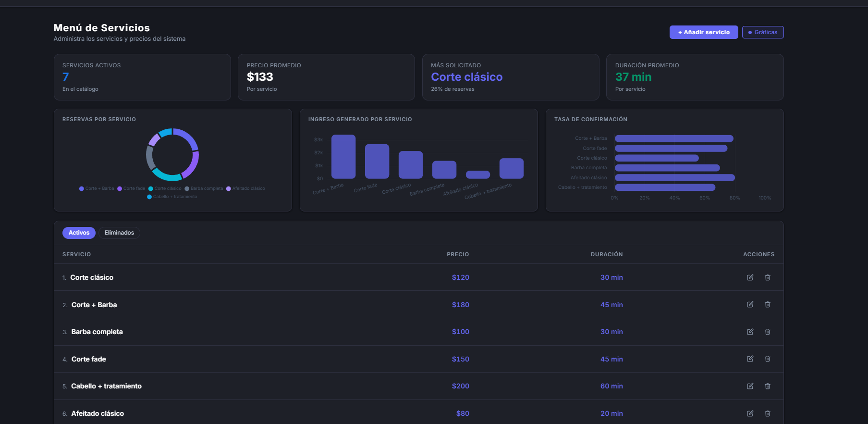
Task: Edit the Corte fade row
Action: click(x=750, y=359)
